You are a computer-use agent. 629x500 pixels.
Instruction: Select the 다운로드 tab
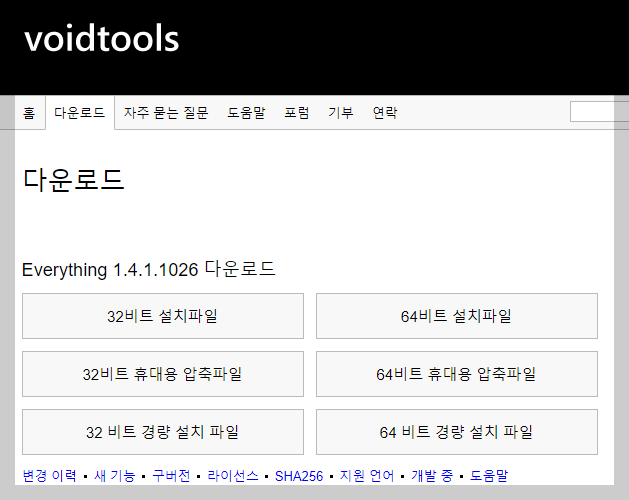coord(80,113)
